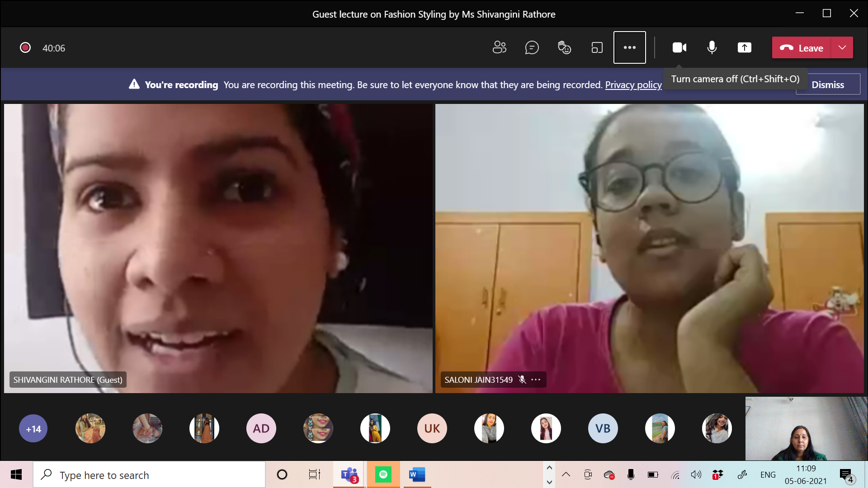
Task: Open Spotify from the taskbar
Action: [383, 474]
